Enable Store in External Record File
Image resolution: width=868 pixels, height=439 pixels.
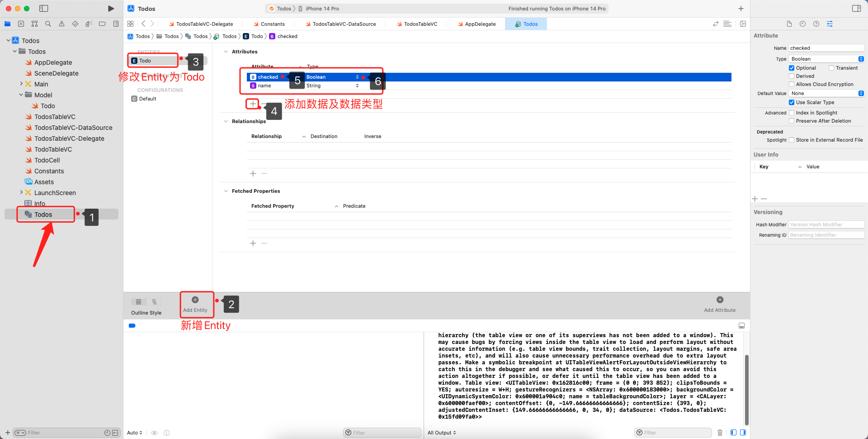pyautogui.click(x=792, y=140)
